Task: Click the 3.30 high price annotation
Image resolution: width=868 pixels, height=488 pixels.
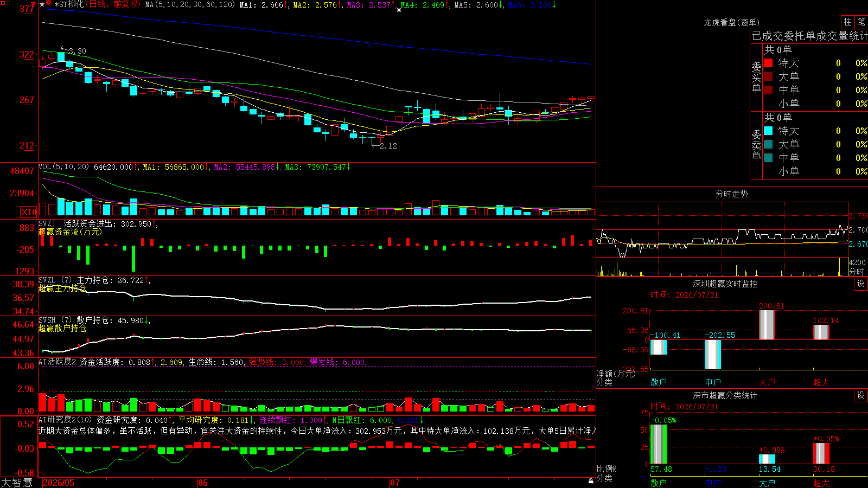Action: 78,51
